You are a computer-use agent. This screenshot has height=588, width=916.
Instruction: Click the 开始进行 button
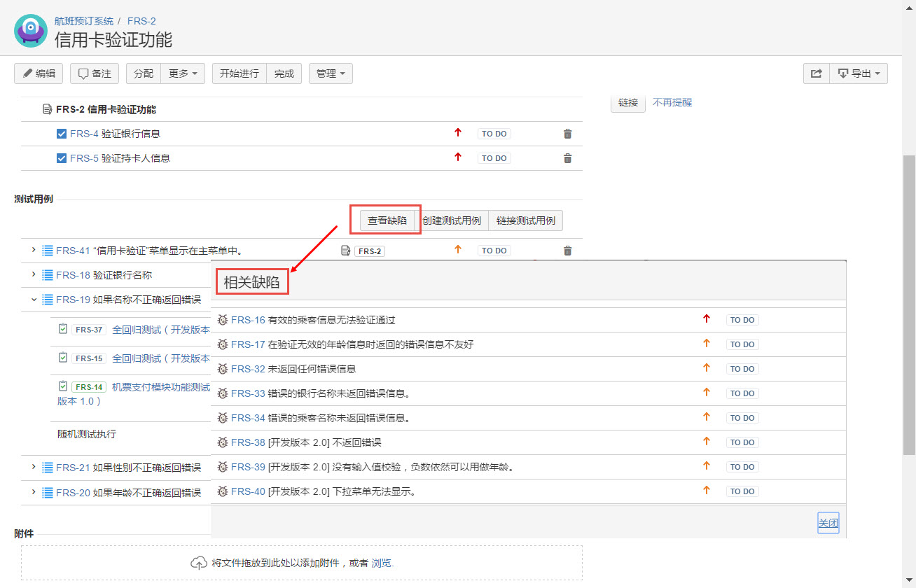(240, 73)
